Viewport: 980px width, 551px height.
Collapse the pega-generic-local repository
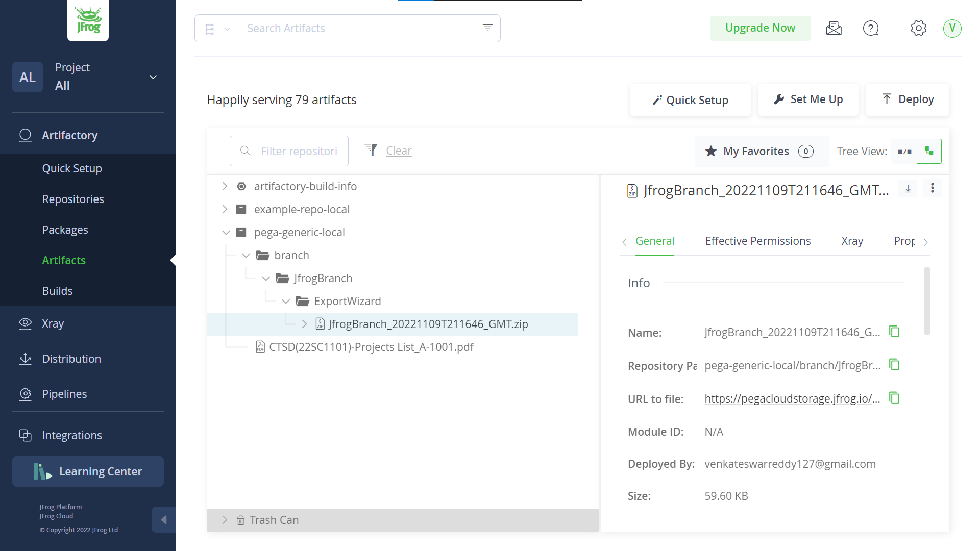click(226, 232)
